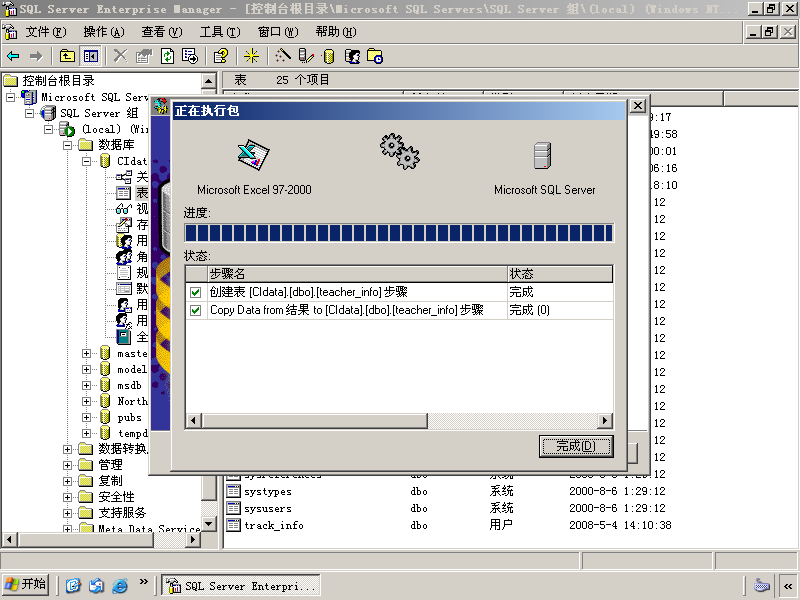Click the step list scroll right arrow
Screen dimensions: 800x600
[605, 421]
